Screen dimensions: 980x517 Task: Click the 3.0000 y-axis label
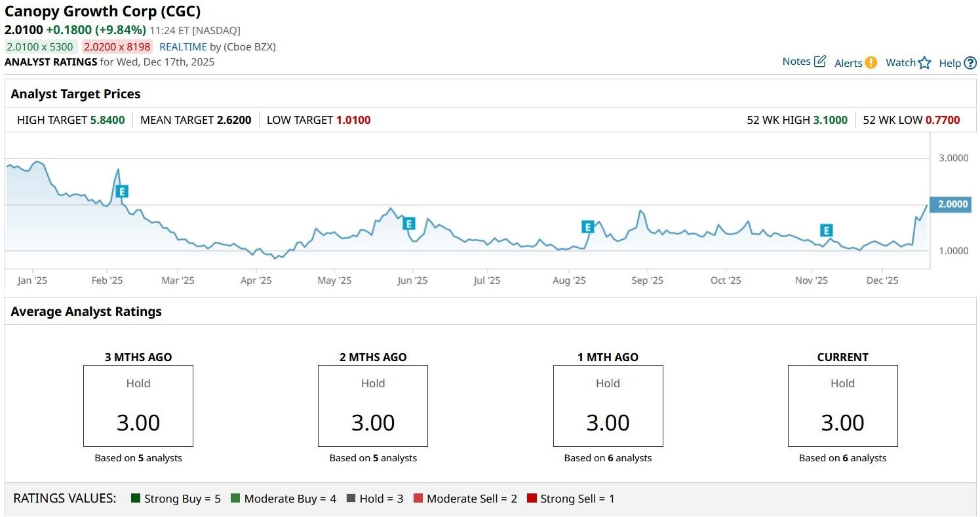pyautogui.click(x=953, y=158)
